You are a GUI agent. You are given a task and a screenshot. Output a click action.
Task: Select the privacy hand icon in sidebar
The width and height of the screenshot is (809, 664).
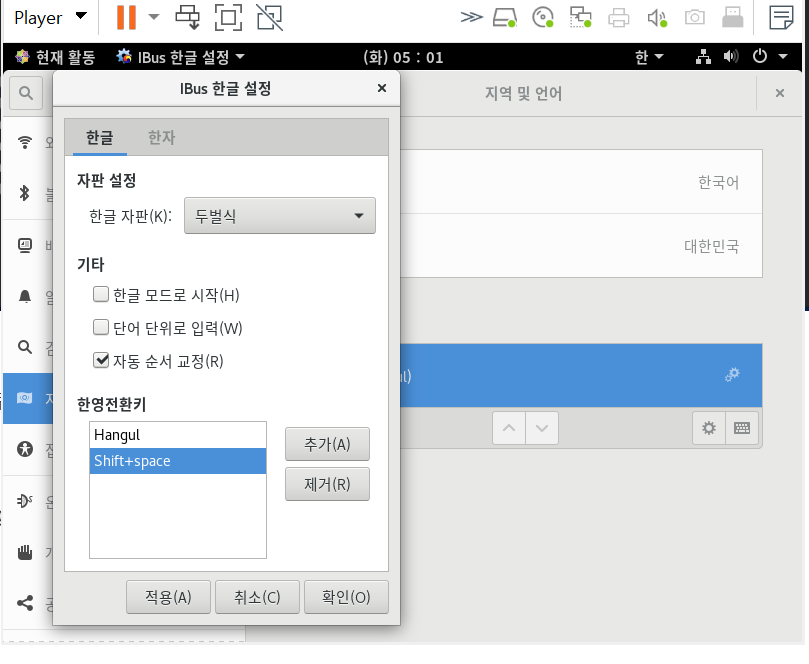[25, 552]
